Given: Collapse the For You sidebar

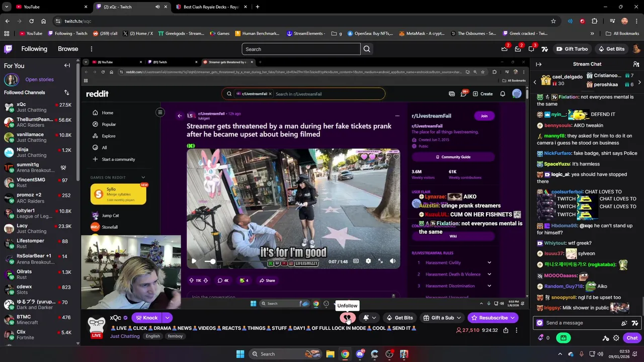Looking at the screenshot, I should [x=67, y=65].
